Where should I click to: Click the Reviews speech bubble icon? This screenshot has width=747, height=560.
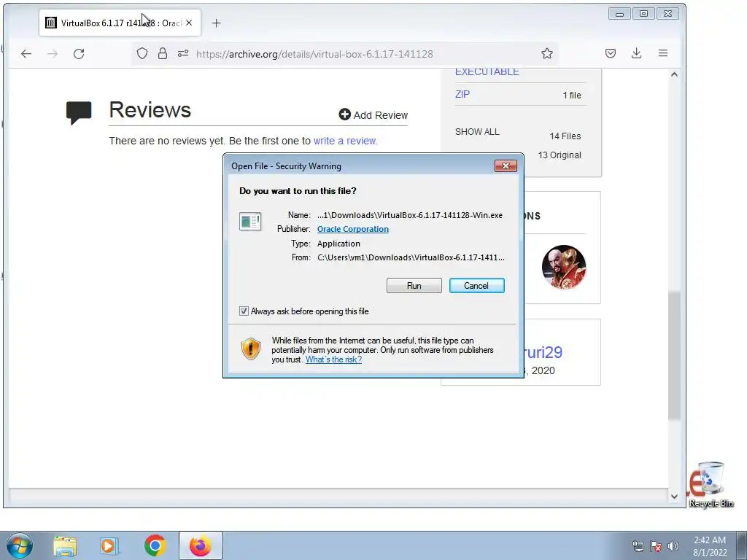point(79,113)
